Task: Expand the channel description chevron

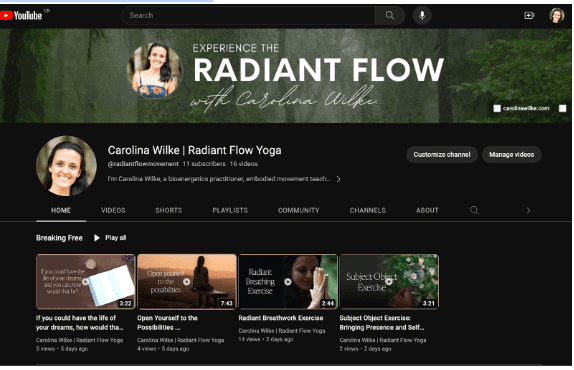Action: tap(338, 179)
